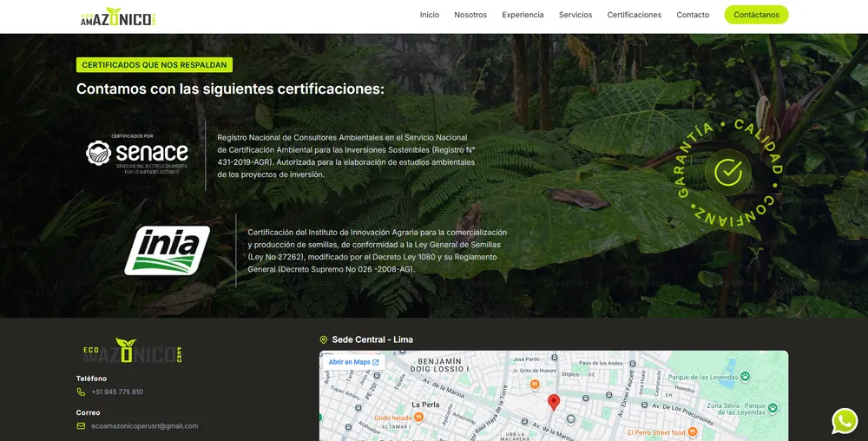Open the Experiencia menu item
The width and height of the screenshot is (868, 441).
523,15
